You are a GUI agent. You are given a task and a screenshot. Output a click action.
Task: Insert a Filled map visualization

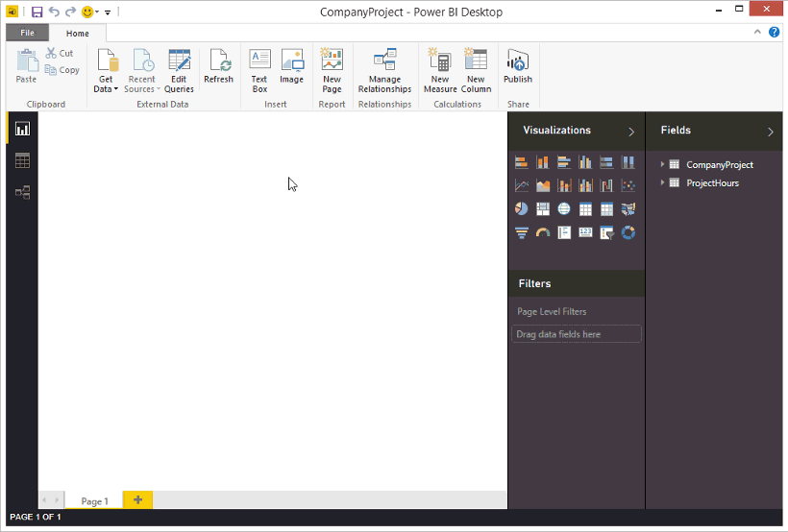pos(628,209)
